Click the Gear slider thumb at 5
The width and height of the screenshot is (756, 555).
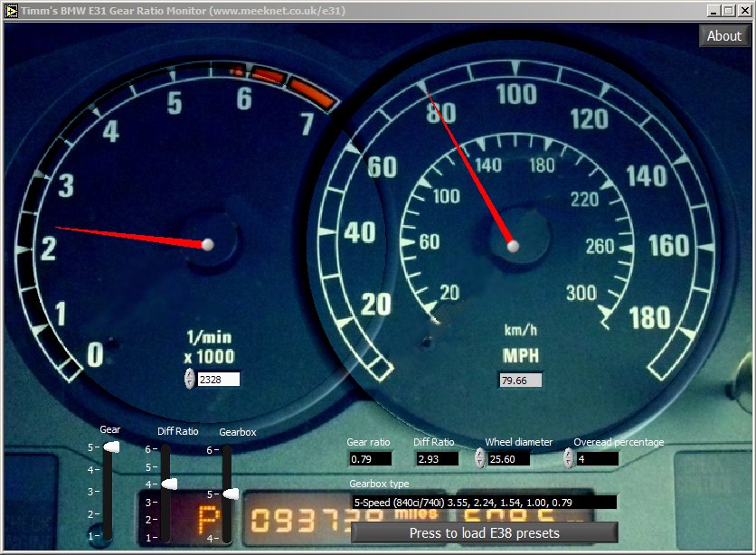(111, 447)
